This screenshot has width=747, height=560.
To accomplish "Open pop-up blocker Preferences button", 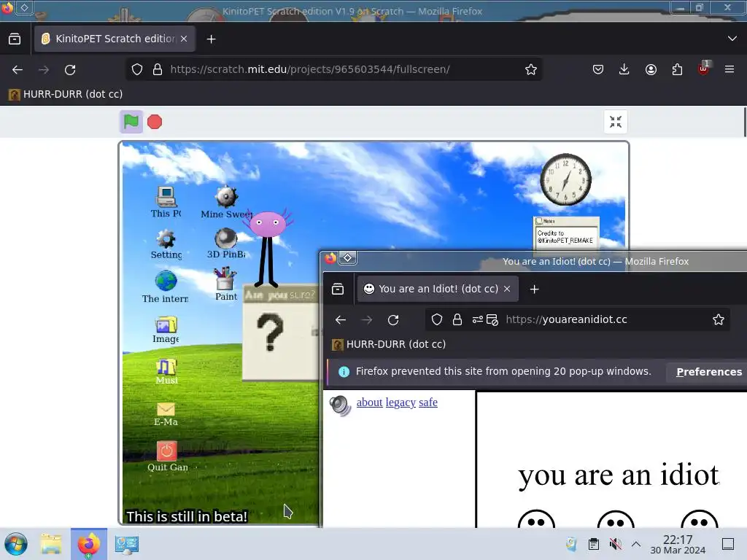I will 709,372.
